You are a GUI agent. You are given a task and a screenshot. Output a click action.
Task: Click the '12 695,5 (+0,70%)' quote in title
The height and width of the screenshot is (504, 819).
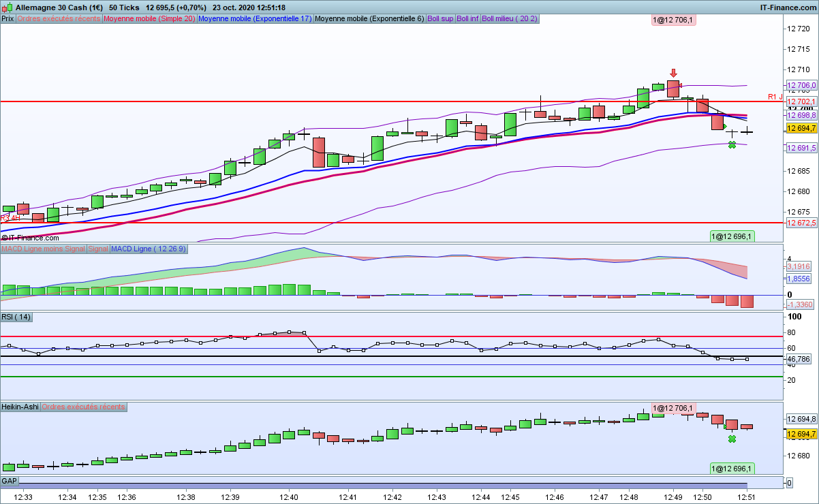(x=175, y=7)
